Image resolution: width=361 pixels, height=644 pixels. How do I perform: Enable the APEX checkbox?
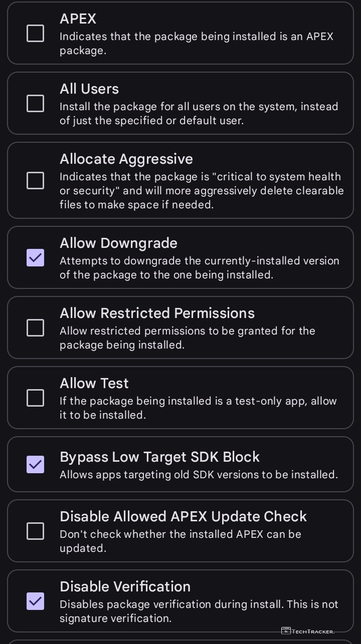tap(35, 34)
